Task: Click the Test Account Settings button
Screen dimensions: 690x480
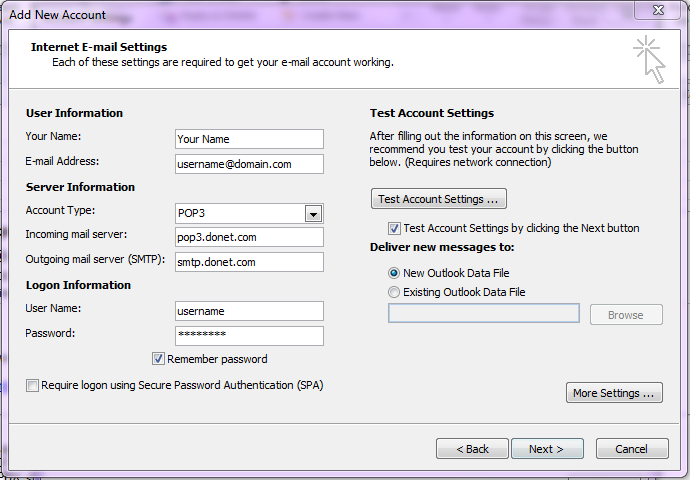Action: (x=439, y=199)
